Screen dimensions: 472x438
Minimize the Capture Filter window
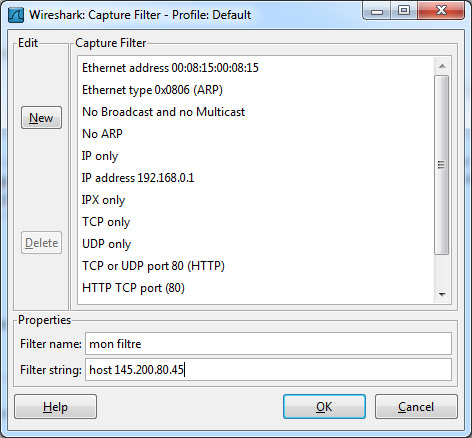tap(377, 12)
